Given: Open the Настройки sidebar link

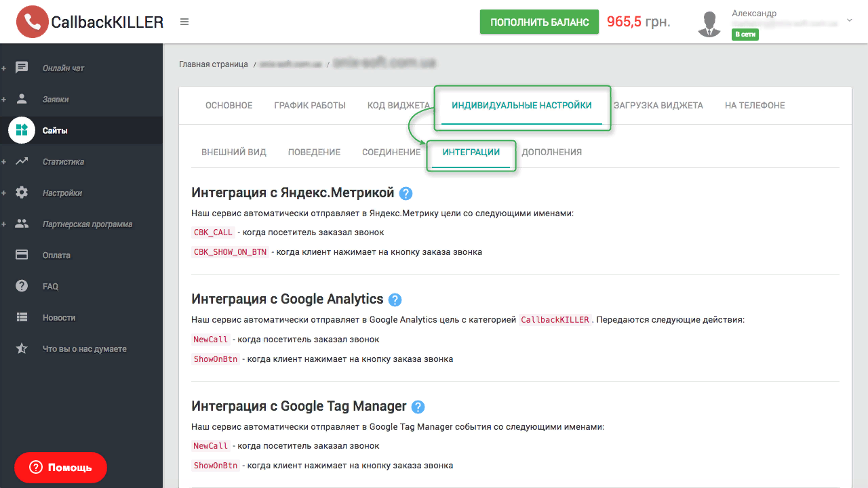Looking at the screenshot, I should tap(62, 193).
